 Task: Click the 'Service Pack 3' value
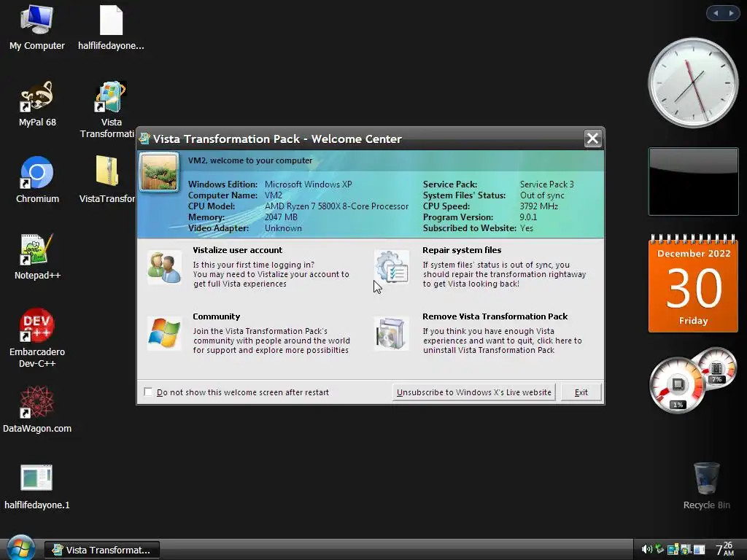547,184
